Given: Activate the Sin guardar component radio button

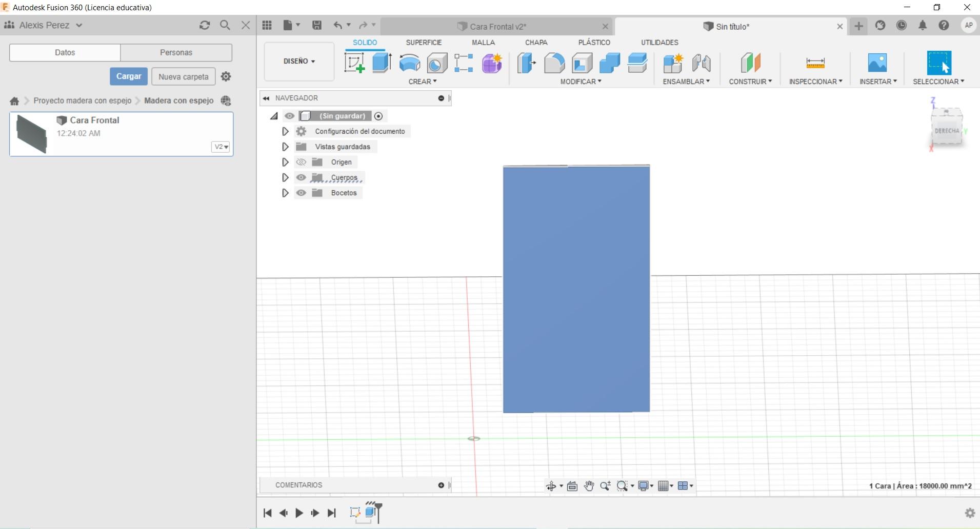Looking at the screenshot, I should (x=378, y=116).
